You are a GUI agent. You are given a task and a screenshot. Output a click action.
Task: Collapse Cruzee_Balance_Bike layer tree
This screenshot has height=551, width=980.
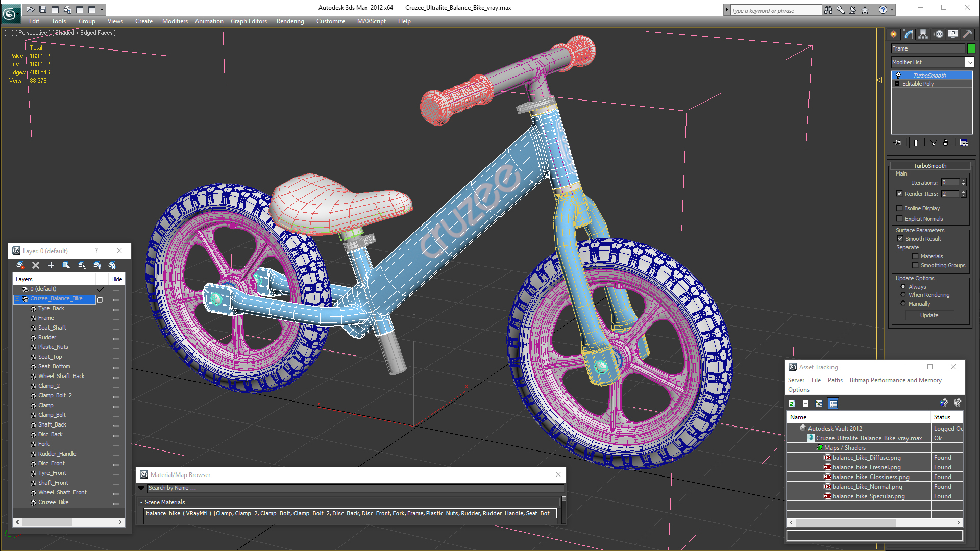[x=17, y=299]
